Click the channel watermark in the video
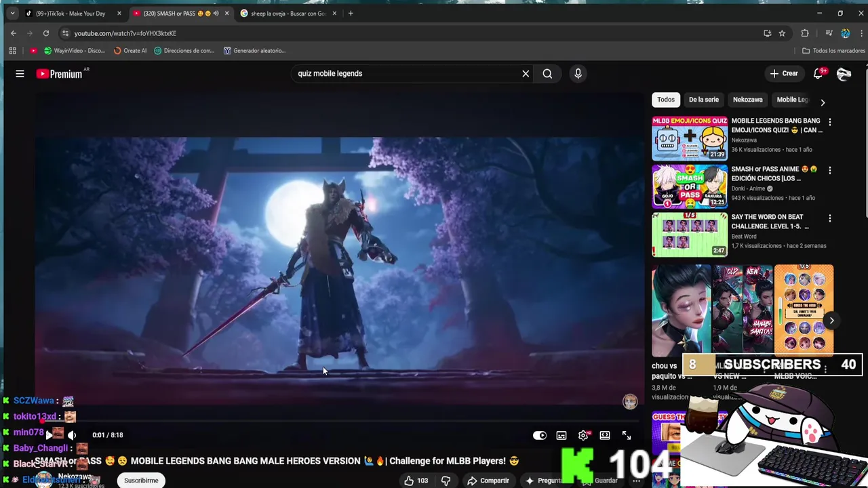This screenshot has height=488, width=868. pos(630,401)
